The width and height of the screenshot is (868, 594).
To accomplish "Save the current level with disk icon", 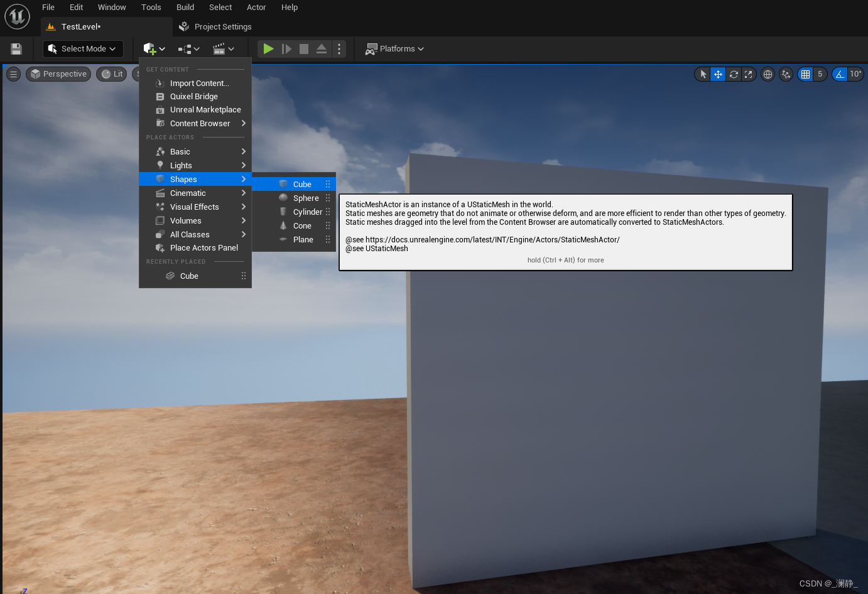I will (16, 49).
